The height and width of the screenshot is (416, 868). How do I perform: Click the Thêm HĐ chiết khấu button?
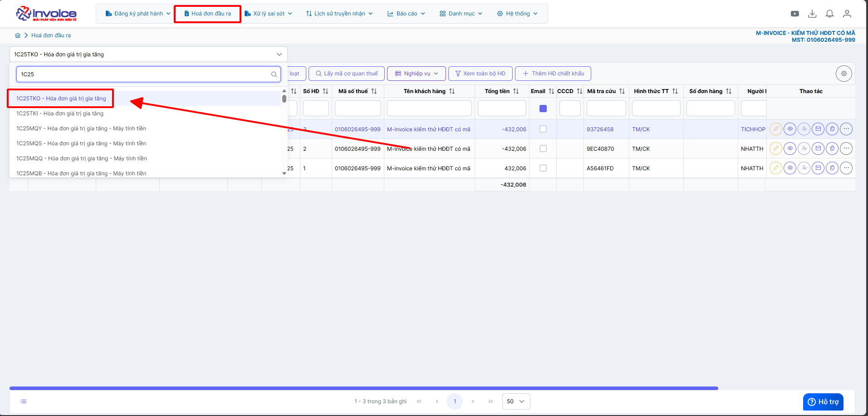[553, 74]
